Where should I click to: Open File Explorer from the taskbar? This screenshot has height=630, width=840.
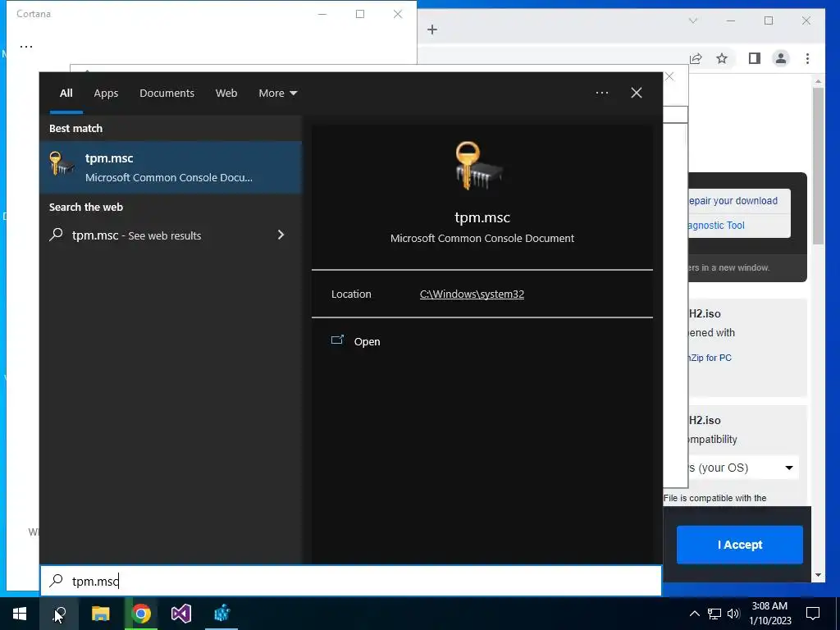tap(100, 614)
